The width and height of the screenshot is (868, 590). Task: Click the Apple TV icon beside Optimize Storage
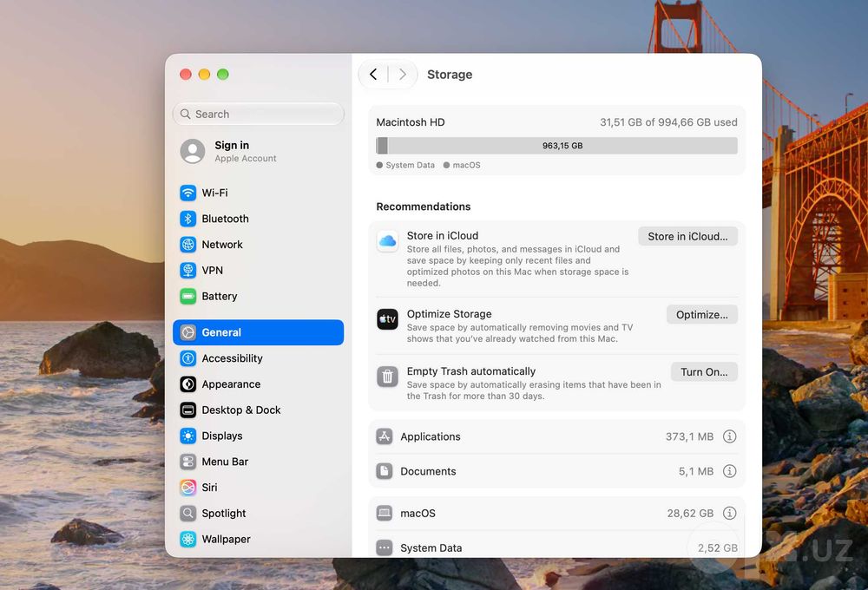pyautogui.click(x=387, y=319)
